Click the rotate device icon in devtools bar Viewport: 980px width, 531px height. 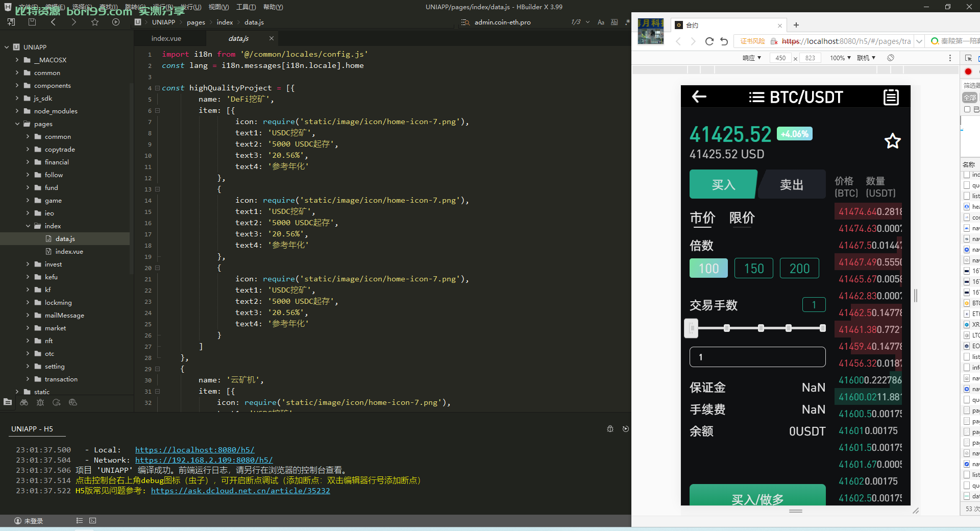pyautogui.click(x=891, y=58)
